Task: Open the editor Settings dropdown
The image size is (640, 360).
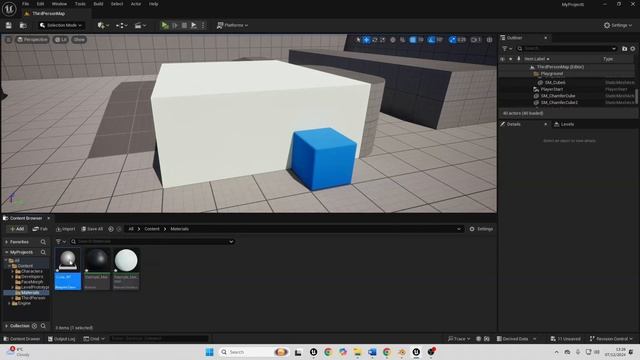Action: pos(618,25)
